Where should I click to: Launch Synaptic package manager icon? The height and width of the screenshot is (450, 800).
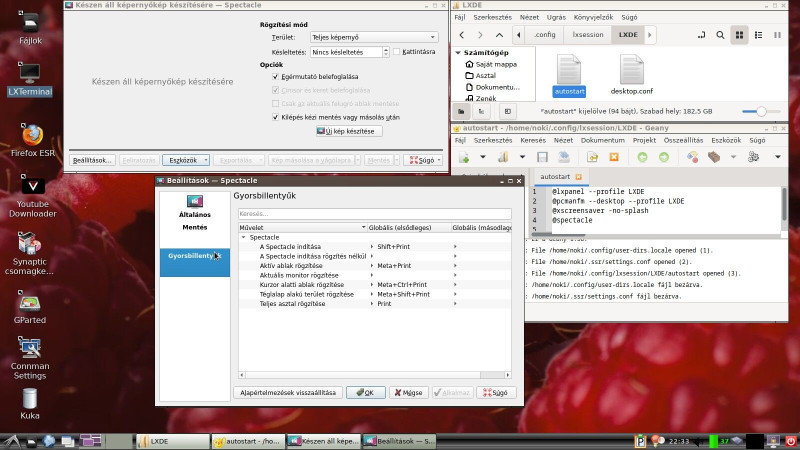pyautogui.click(x=29, y=254)
